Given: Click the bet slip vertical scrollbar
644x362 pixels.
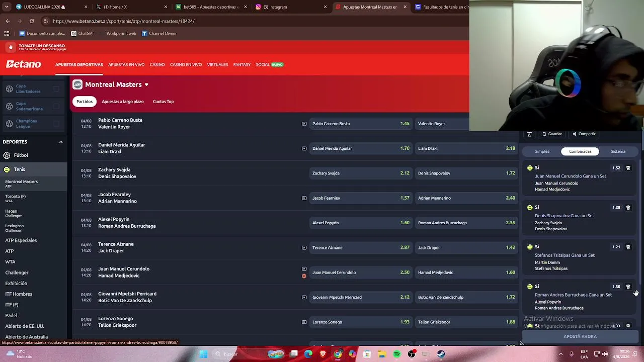Looking at the screenshot, I should [x=640, y=221].
